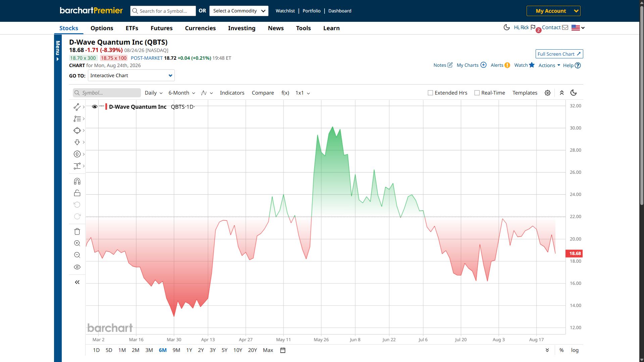This screenshot has height=362, width=644.
Task: Expand the Daily frequency dropdown
Action: 153,93
